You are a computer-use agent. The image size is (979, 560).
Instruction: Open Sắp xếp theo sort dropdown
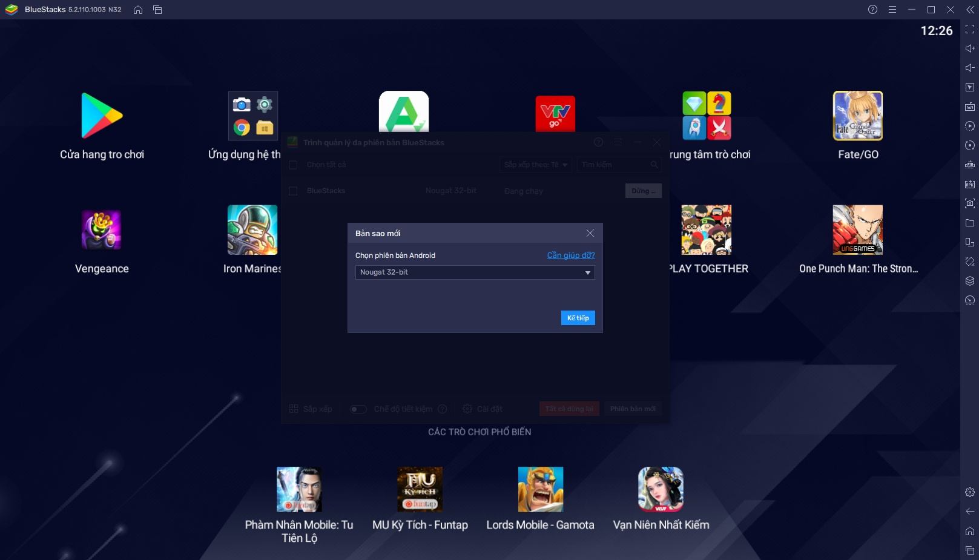tap(536, 165)
